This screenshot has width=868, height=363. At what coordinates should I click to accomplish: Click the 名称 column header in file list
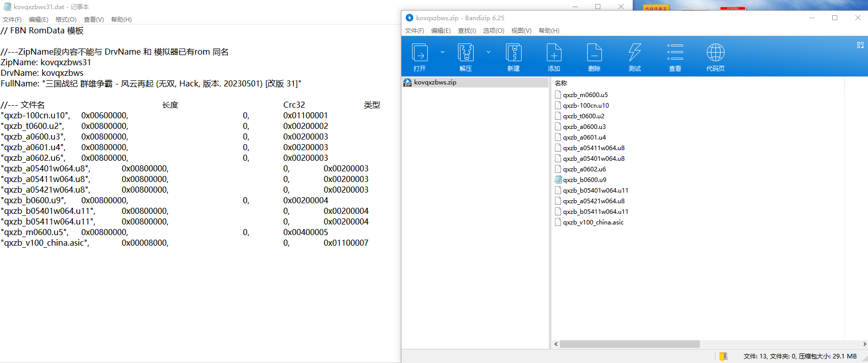tap(561, 83)
